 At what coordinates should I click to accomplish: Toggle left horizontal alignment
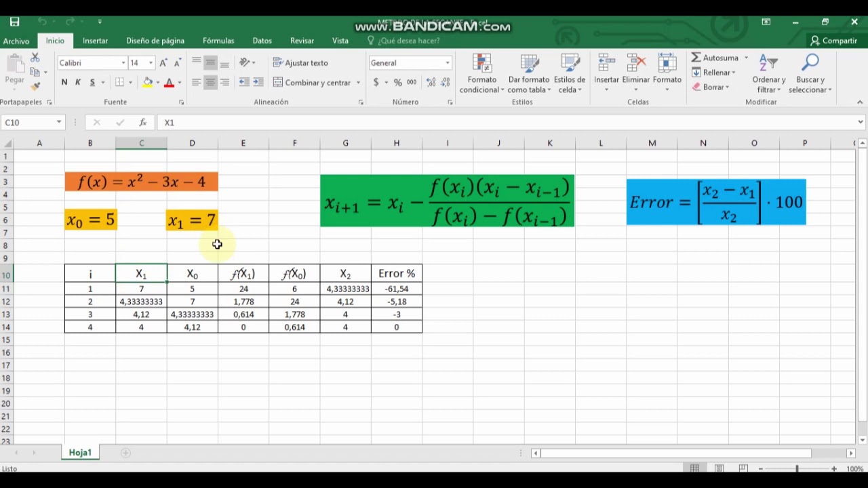[196, 83]
